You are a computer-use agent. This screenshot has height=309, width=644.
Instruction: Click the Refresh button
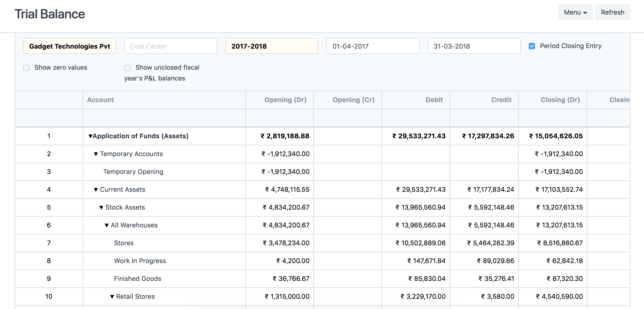pos(612,12)
